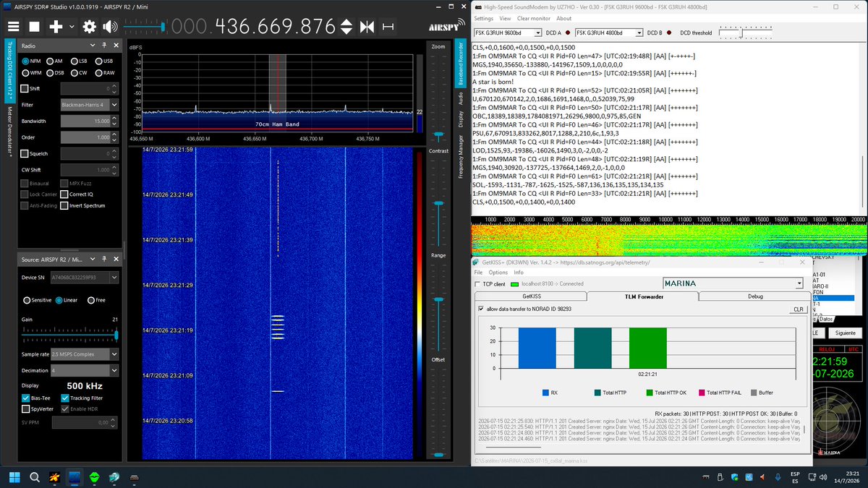The height and width of the screenshot is (488, 868).
Task: Close the Source: AIRSPY R2 panel
Action: click(x=115, y=259)
